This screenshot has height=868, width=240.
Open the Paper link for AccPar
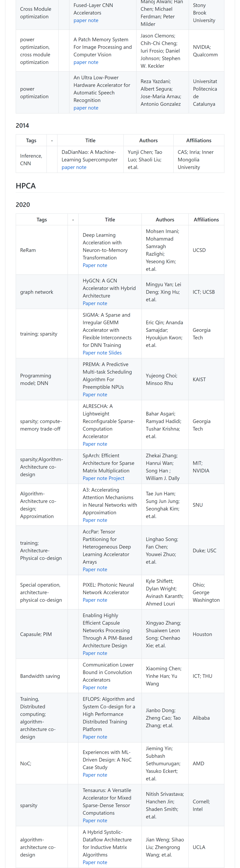(89, 569)
